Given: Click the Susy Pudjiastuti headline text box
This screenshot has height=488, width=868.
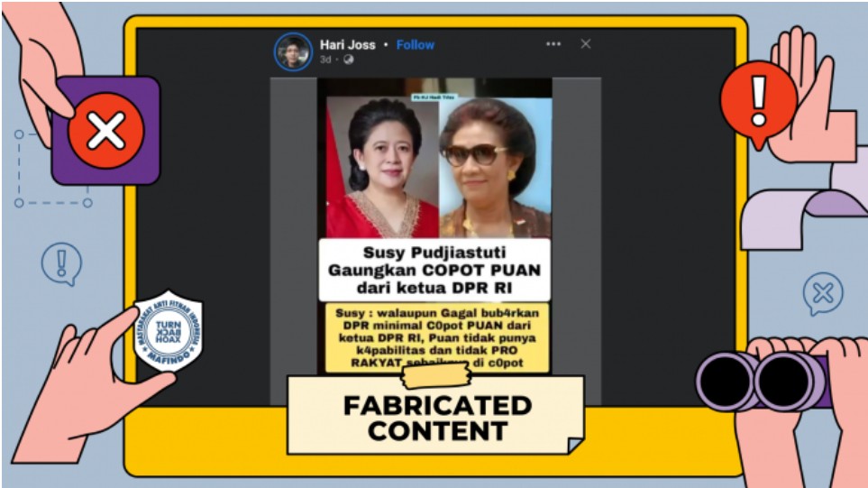Looking at the screenshot, I should 434,269.
